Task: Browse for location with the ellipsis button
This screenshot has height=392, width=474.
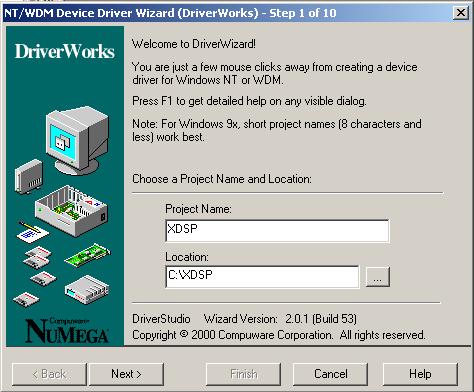Action: point(377,276)
